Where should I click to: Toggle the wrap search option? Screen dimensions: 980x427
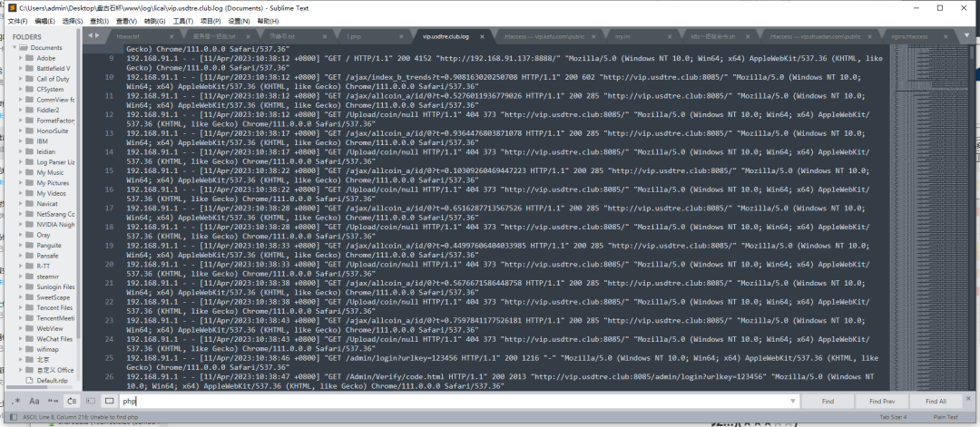tap(72, 401)
